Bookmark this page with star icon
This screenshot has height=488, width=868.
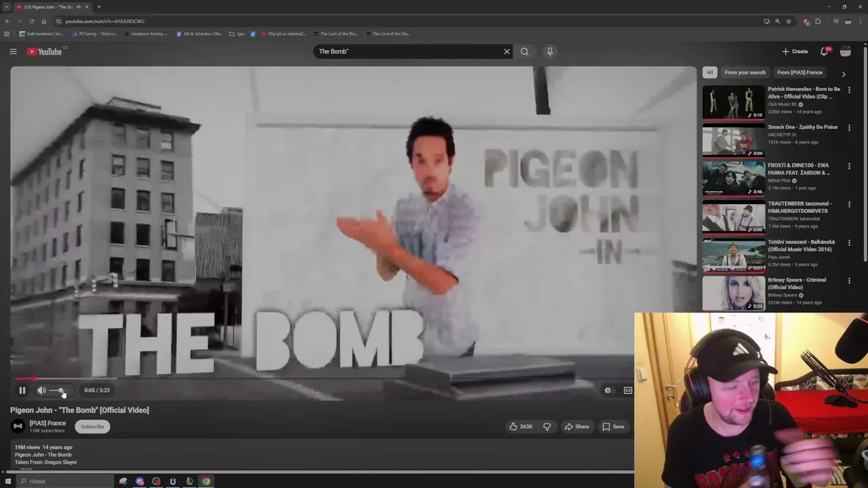tap(789, 21)
